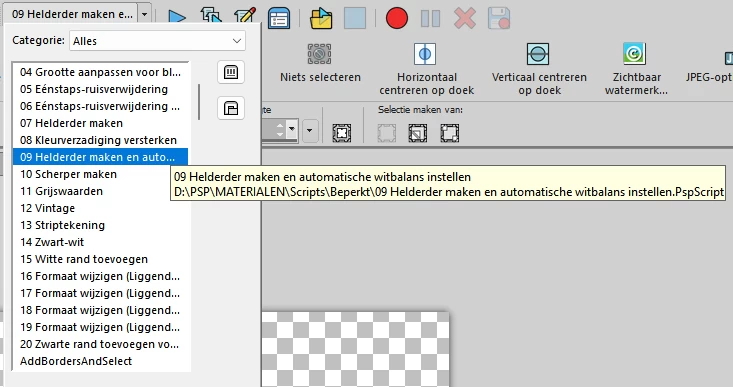Select 09 Helderder maken en auto script
Image resolution: width=733 pixels, height=387 pixels.
coord(100,157)
